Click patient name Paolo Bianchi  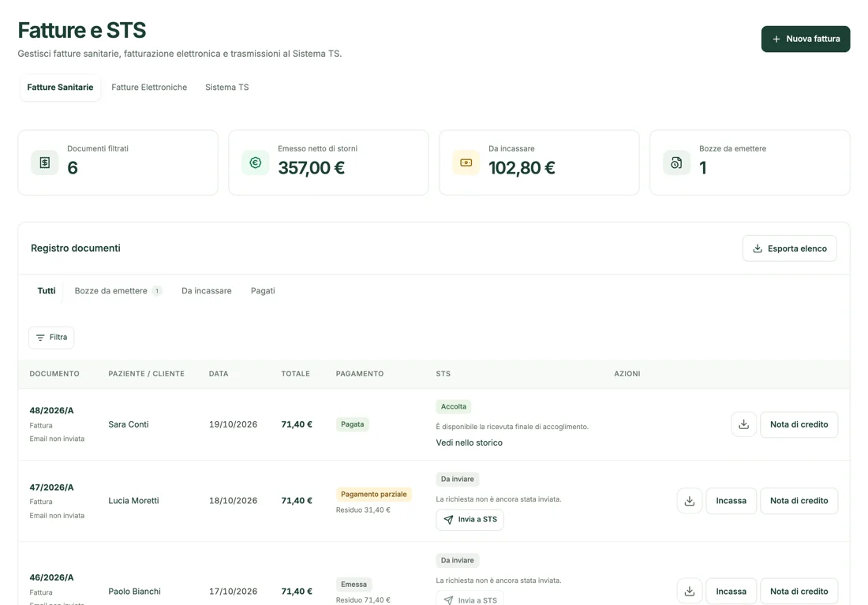point(134,591)
